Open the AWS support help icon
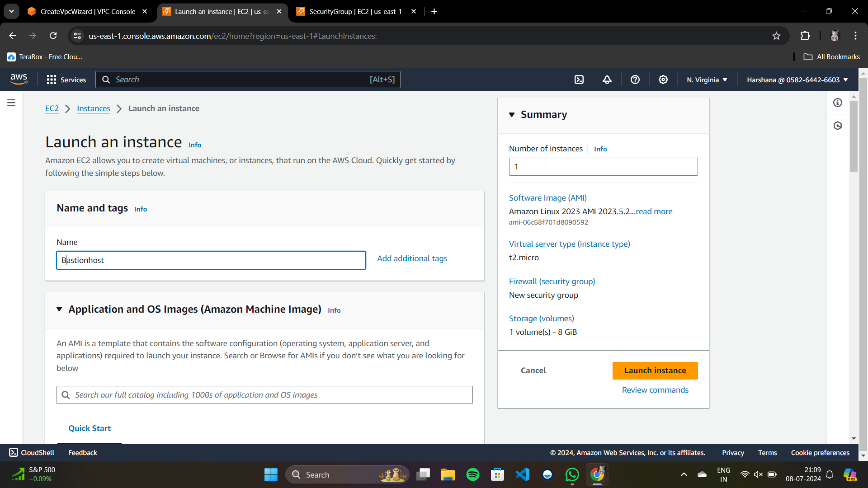 coord(635,80)
